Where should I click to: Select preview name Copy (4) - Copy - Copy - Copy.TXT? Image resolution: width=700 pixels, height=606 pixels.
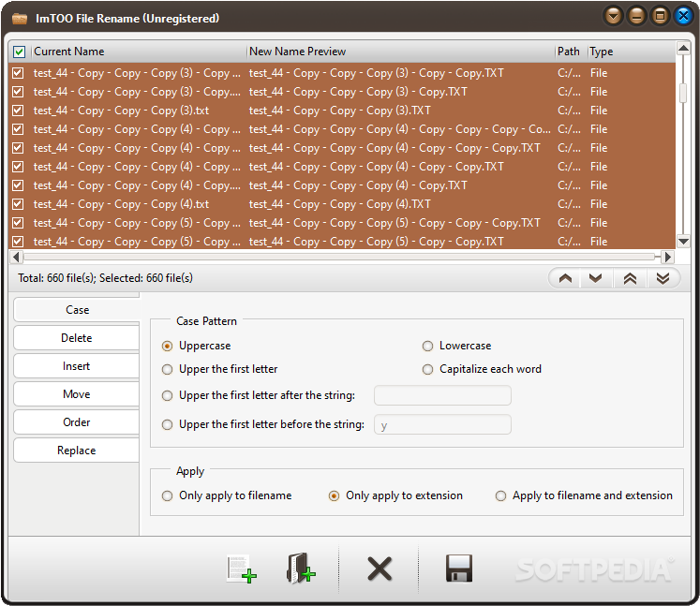tap(395, 148)
